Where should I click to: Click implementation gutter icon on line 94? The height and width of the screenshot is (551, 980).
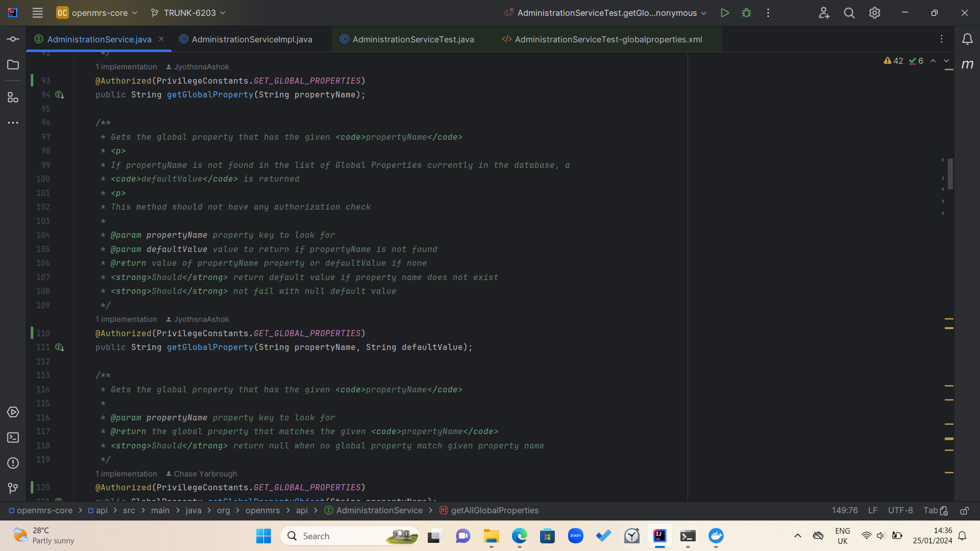pyautogui.click(x=59, y=95)
